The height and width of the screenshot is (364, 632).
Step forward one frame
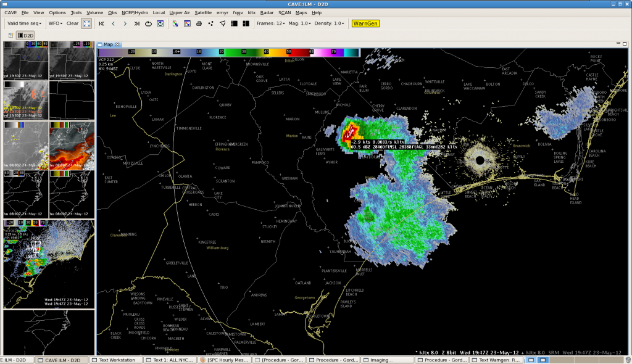pyautogui.click(x=125, y=23)
